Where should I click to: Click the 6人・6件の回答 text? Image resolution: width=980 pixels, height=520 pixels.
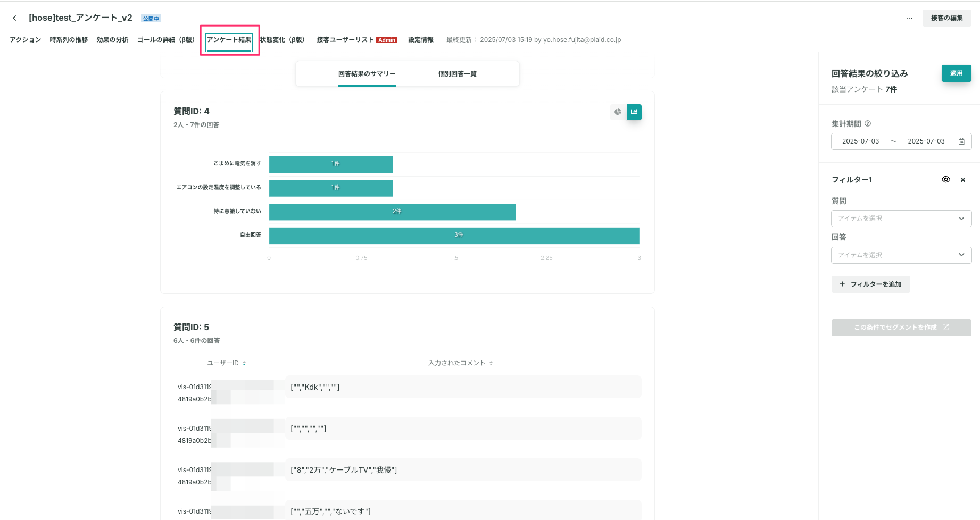(x=196, y=341)
